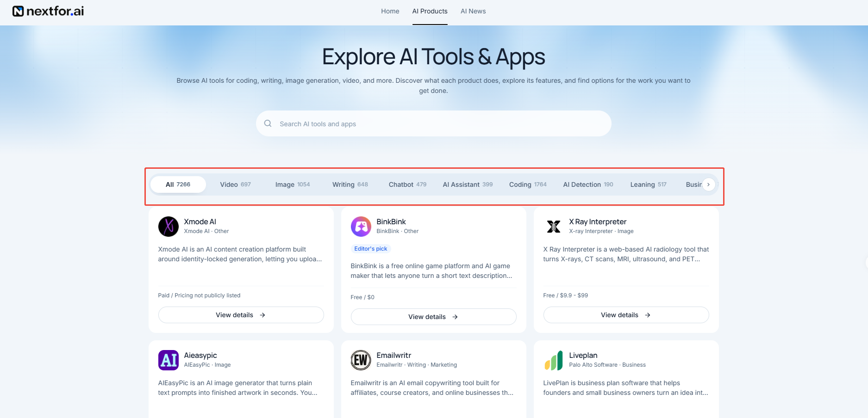Open the BinkBink title link
The height and width of the screenshot is (418, 868).
[391, 222]
